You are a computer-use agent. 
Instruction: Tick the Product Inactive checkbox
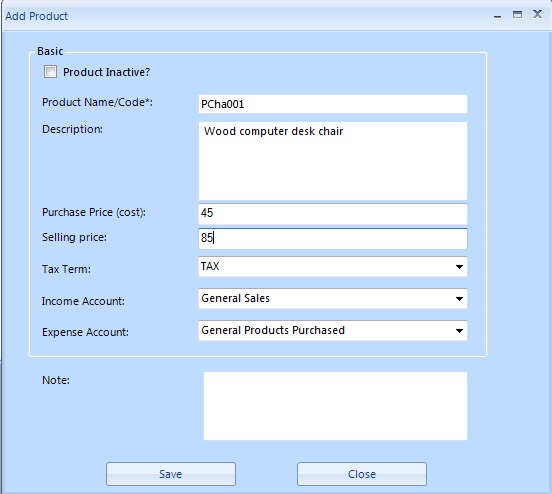click(x=50, y=72)
